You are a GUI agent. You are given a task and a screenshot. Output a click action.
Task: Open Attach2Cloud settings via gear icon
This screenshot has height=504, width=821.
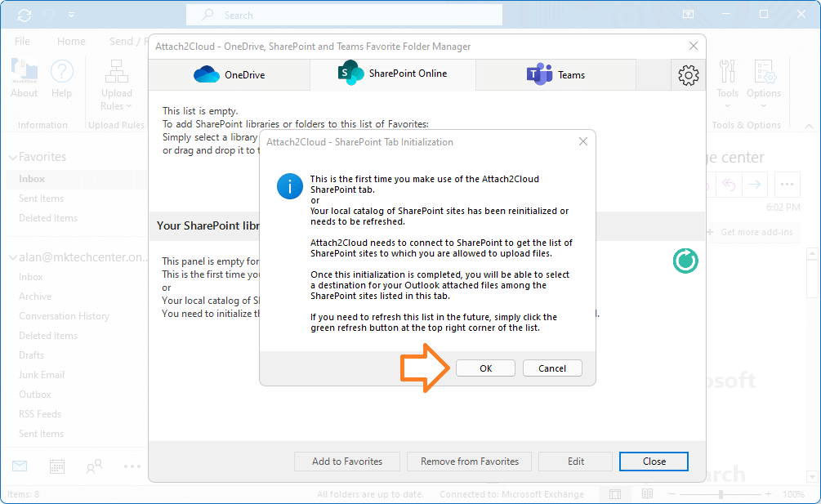click(x=688, y=74)
